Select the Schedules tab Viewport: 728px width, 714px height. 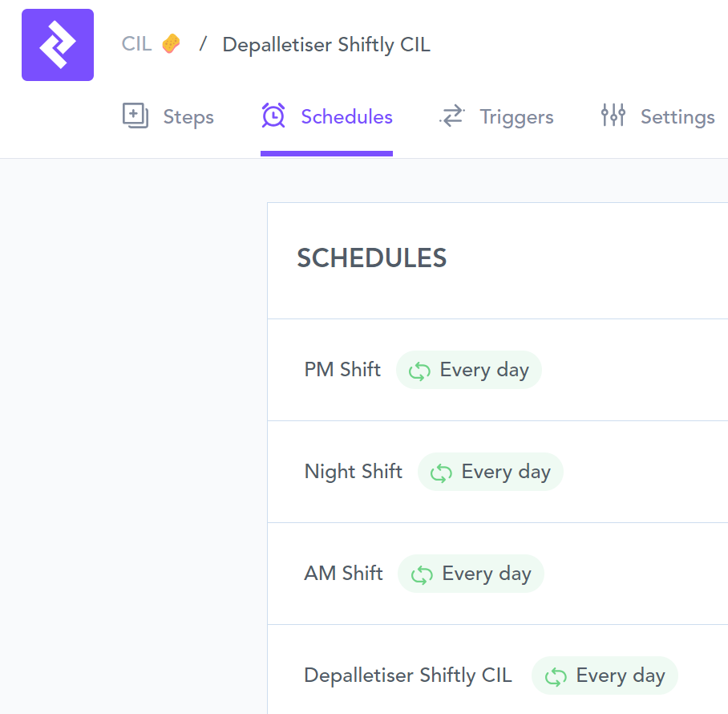pos(346,117)
